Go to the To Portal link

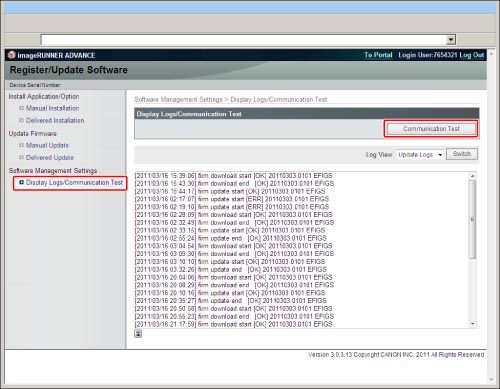[x=378, y=55]
